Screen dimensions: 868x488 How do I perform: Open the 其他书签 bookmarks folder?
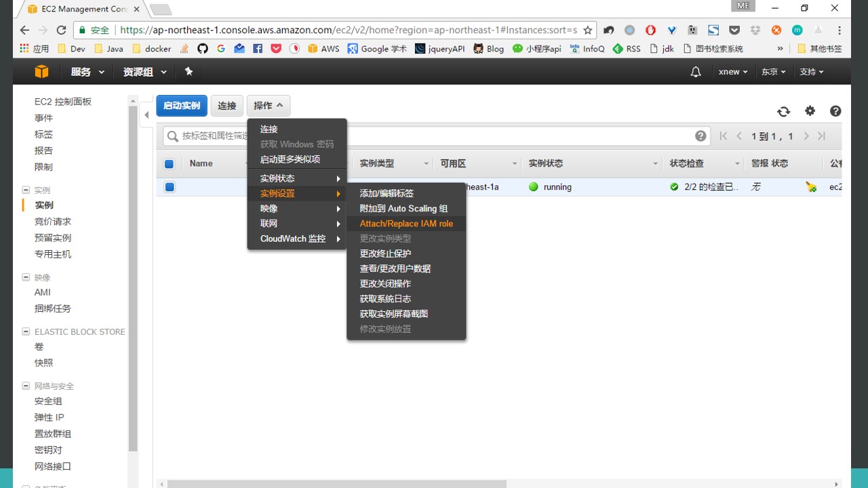click(x=820, y=49)
